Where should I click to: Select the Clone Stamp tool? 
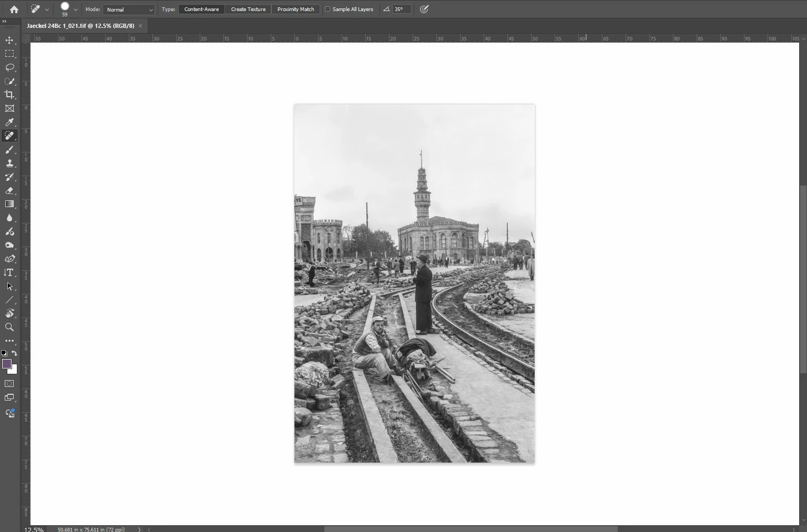9,163
